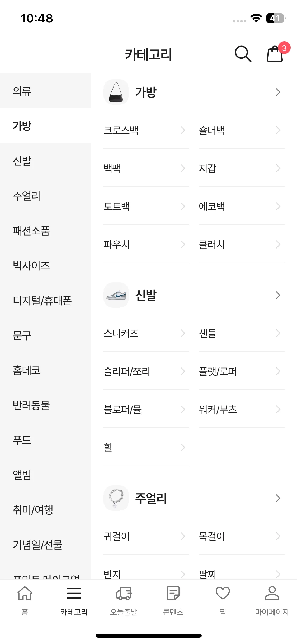Tap the 카테고리 hamburger menu icon
Viewport: 297px width, 644px height.
(x=74, y=593)
